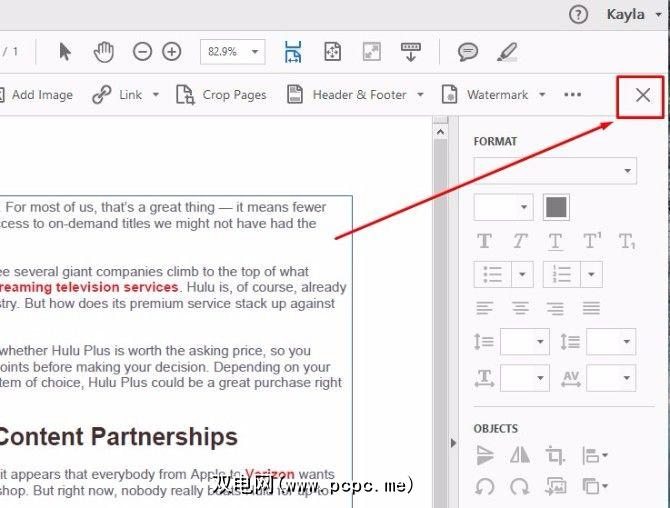Viewport: 670px width, 508px height.
Task: Click the fit one full page icon
Action: point(332,52)
